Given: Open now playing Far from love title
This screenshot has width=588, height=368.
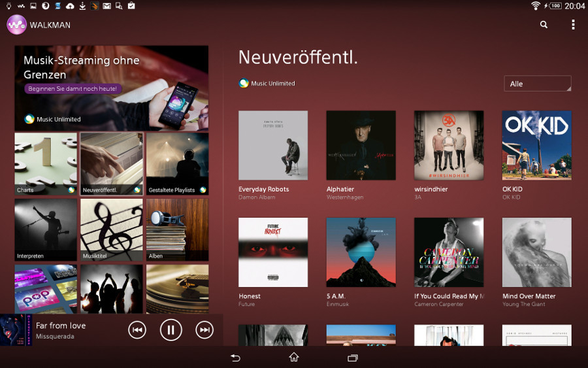Looking at the screenshot, I should (x=61, y=326).
